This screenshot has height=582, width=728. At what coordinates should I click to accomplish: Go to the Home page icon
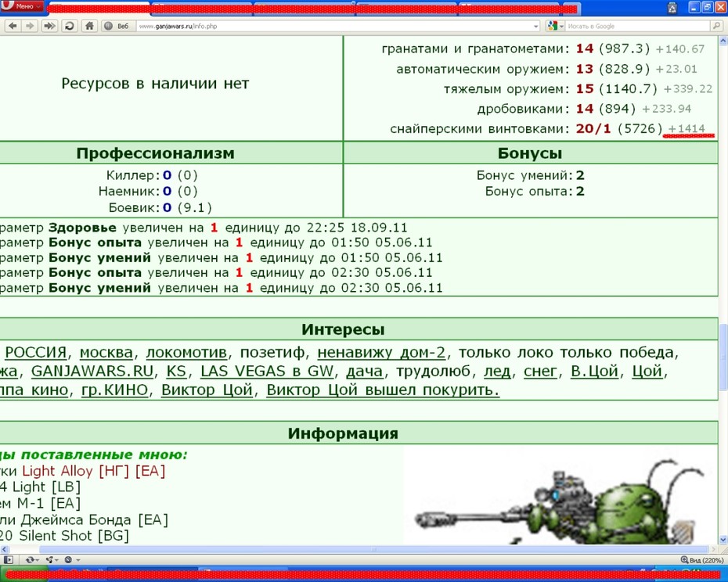coord(89,26)
